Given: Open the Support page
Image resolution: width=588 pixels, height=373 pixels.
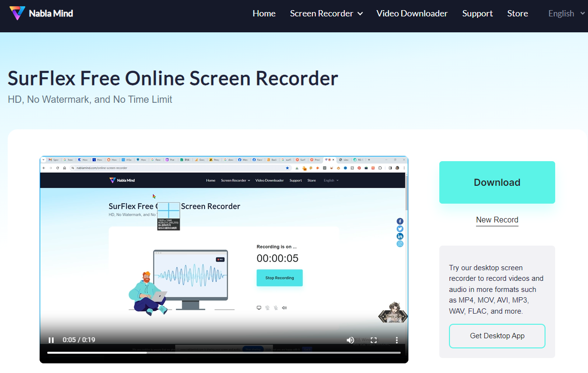Looking at the screenshot, I should pos(477,14).
